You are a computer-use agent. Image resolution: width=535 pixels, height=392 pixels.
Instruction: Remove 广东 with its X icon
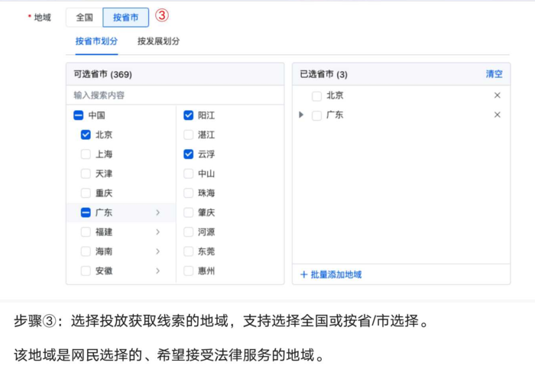pos(497,115)
